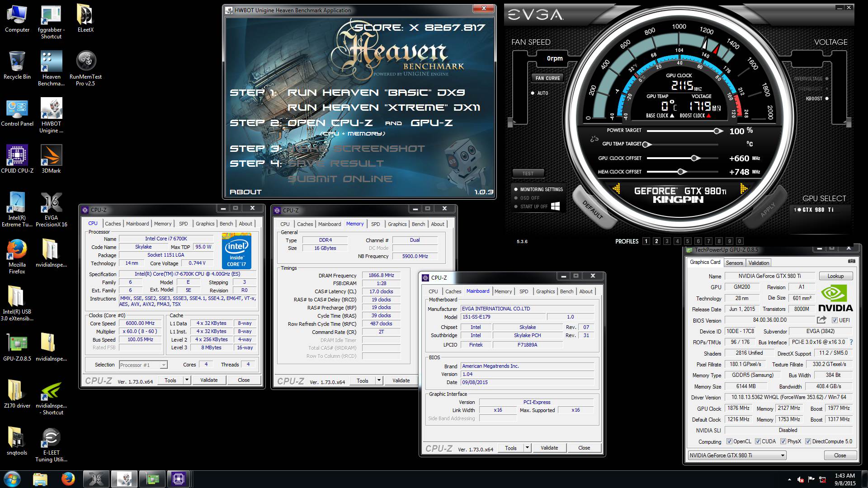Toggle the CUDA checkbox in GPU-Z
Image resolution: width=868 pixels, height=488 pixels.
[758, 441]
